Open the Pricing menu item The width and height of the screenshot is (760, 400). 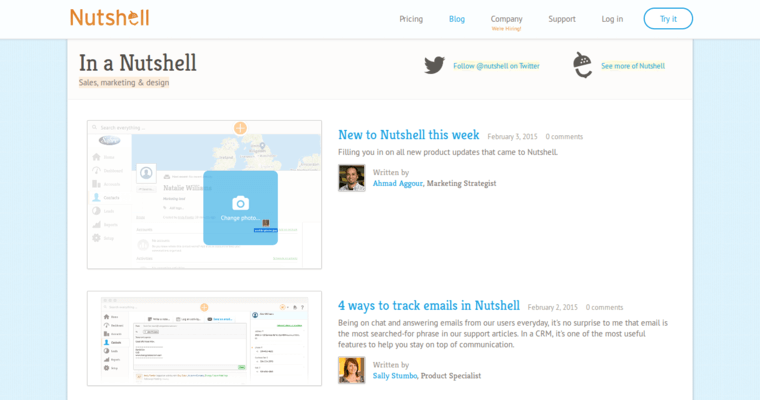tap(411, 19)
